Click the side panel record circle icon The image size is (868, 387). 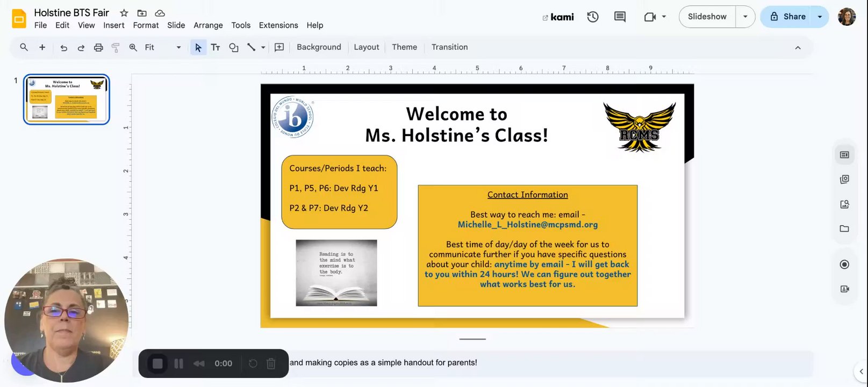844,264
